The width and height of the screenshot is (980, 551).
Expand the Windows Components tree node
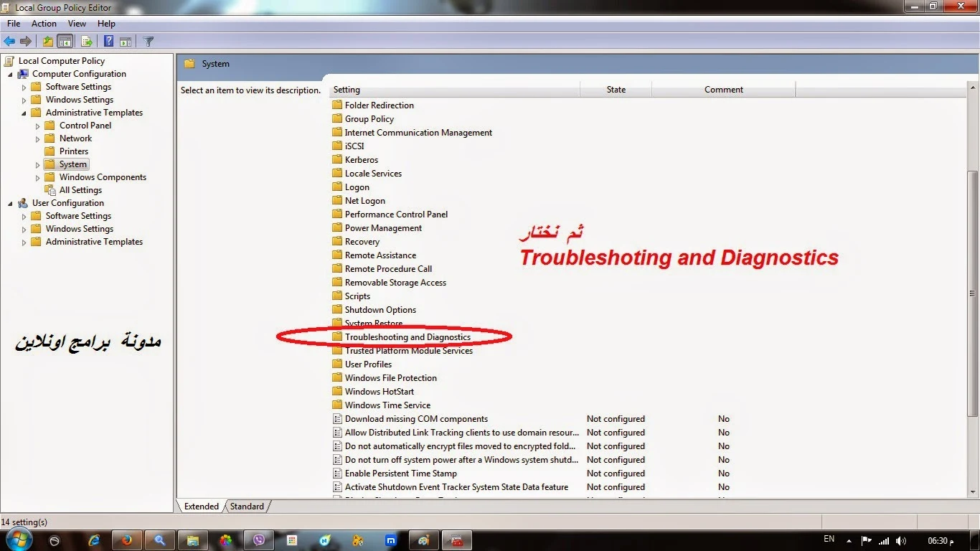tap(38, 177)
